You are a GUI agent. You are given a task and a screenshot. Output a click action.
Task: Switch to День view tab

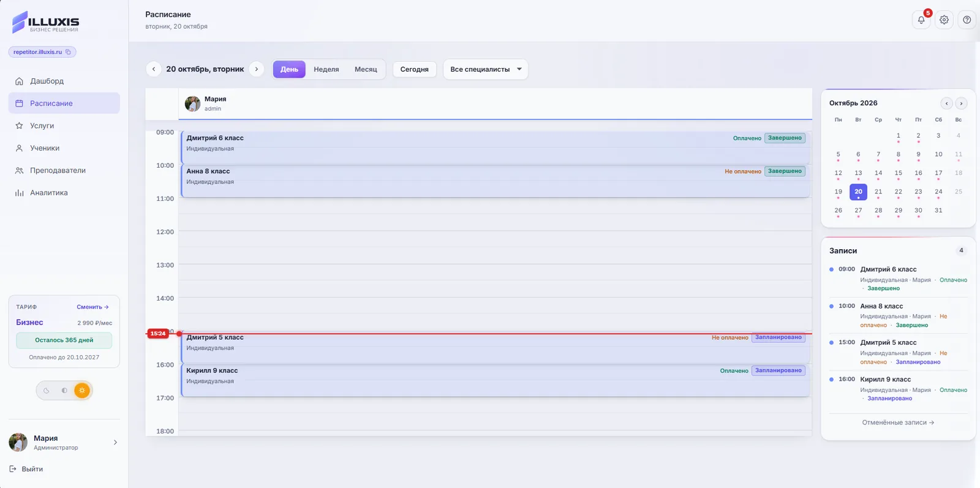coord(289,69)
